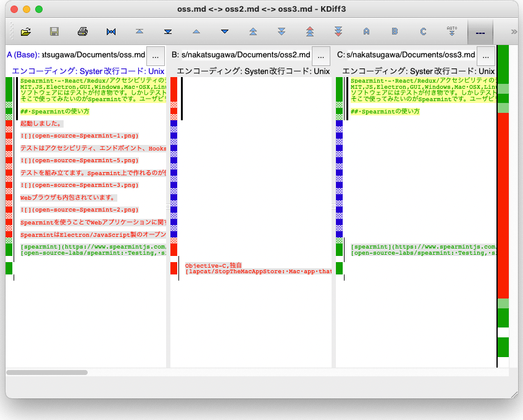Toggle select lines from B
This screenshot has height=420, width=523.
[x=395, y=31]
